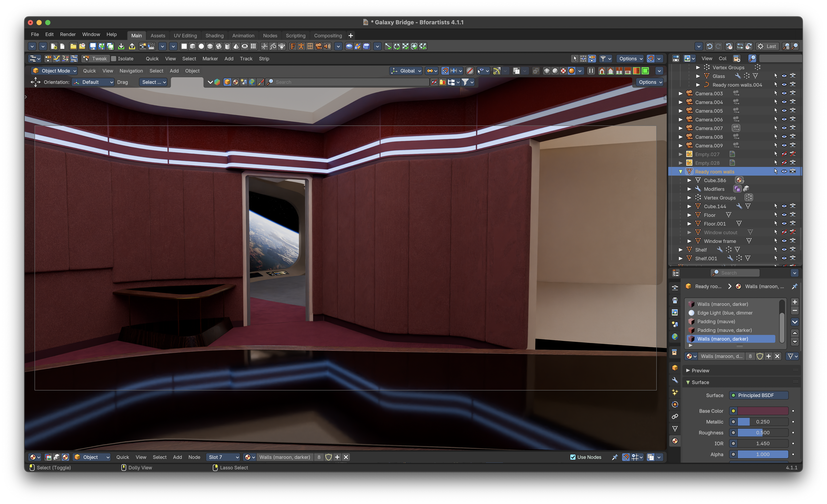Toggle Shelf.001 render camera icon
The height and width of the screenshot is (504, 827).
pyautogui.click(x=793, y=258)
